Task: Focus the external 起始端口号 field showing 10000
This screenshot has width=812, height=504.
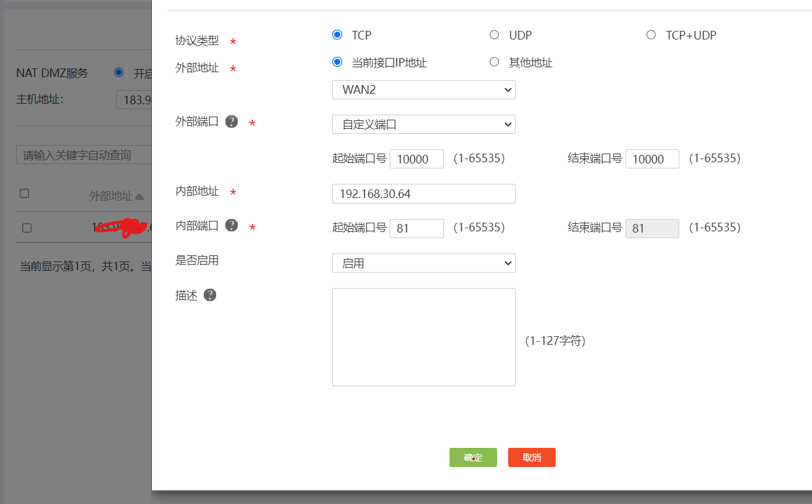Action: coord(417,159)
